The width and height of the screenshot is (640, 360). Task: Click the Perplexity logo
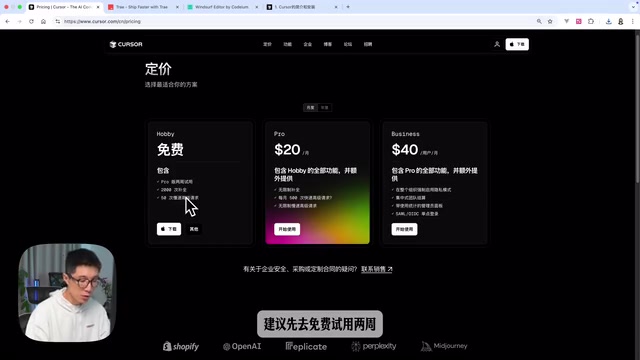point(373,346)
